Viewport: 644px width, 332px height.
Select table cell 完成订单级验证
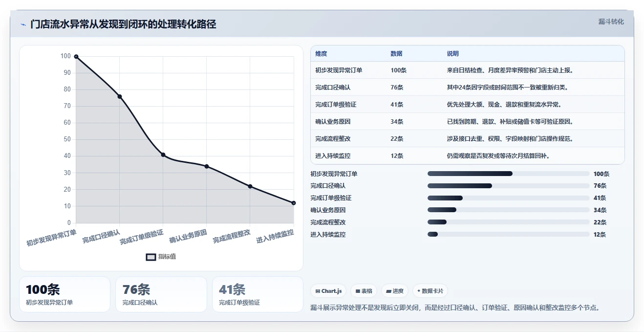[x=336, y=105]
